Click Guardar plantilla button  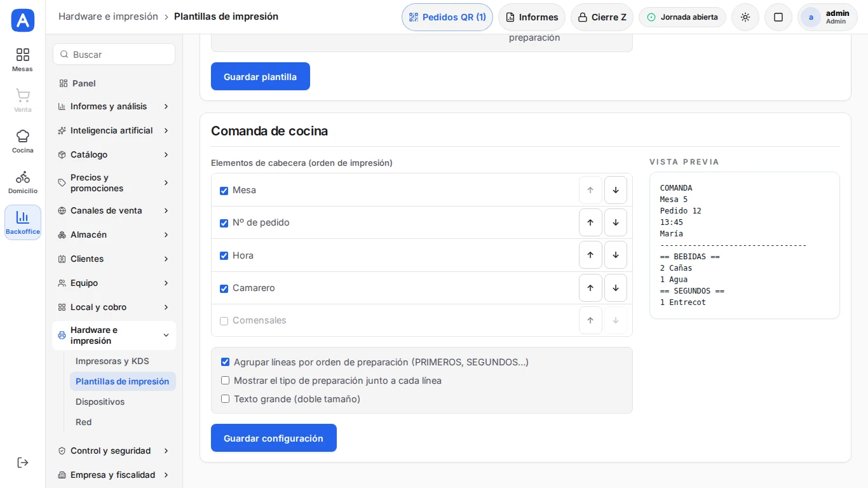point(261,76)
